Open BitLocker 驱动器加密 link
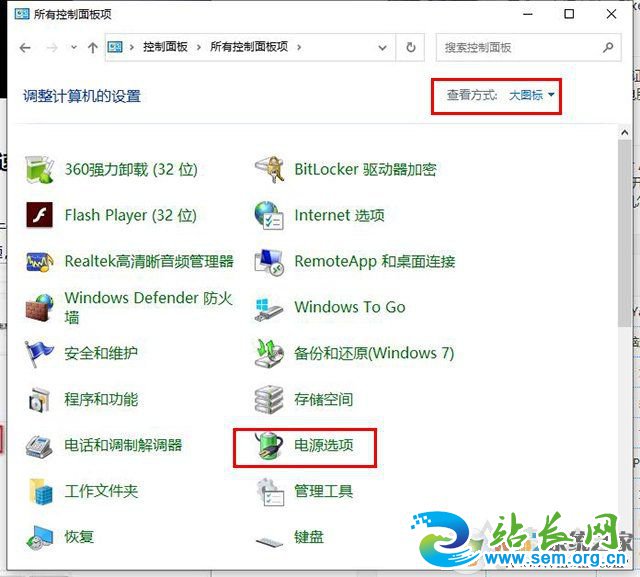 [365, 169]
